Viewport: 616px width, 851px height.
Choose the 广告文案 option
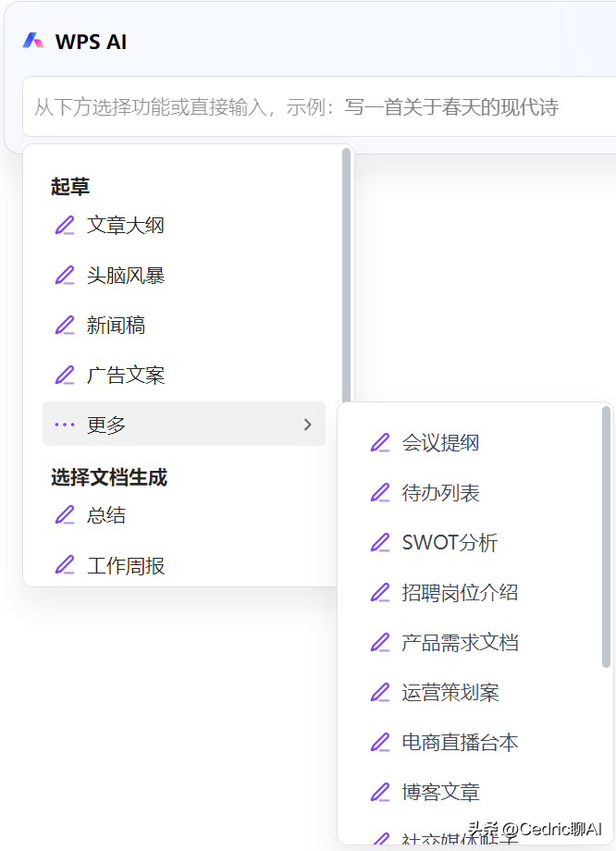pyautogui.click(x=126, y=375)
